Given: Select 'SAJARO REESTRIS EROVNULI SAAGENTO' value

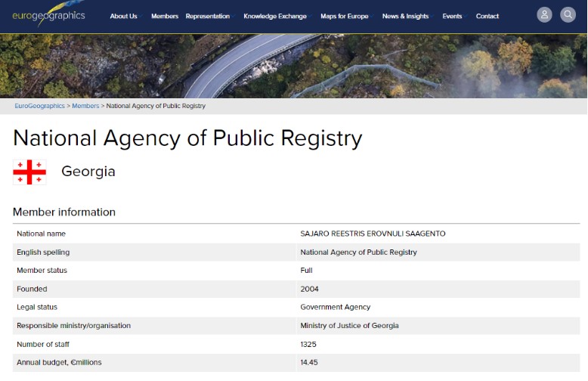Looking at the screenshot, I should pyautogui.click(x=373, y=234).
